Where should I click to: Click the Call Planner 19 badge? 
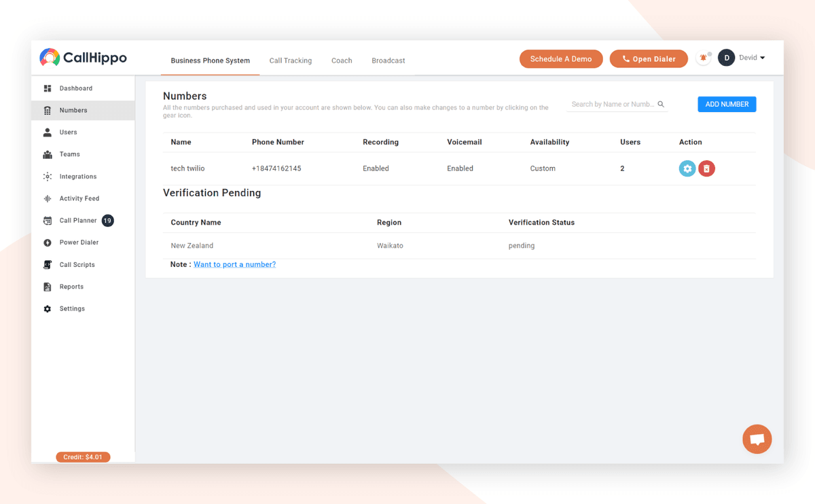(x=107, y=221)
